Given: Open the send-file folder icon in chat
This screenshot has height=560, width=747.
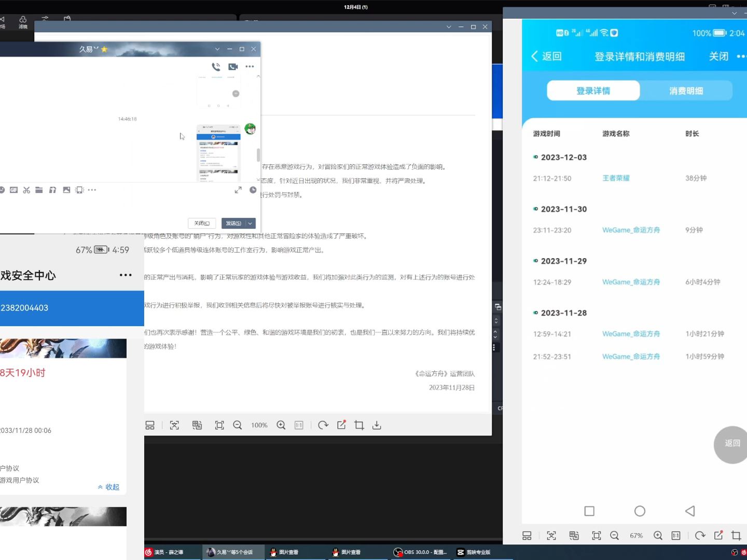Looking at the screenshot, I should 39,190.
